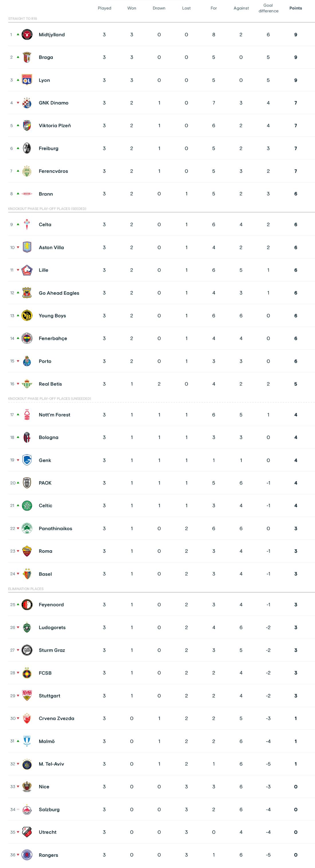The image size is (315, 868).
Task: Click the Lyon club crest
Action: [x=27, y=80]
